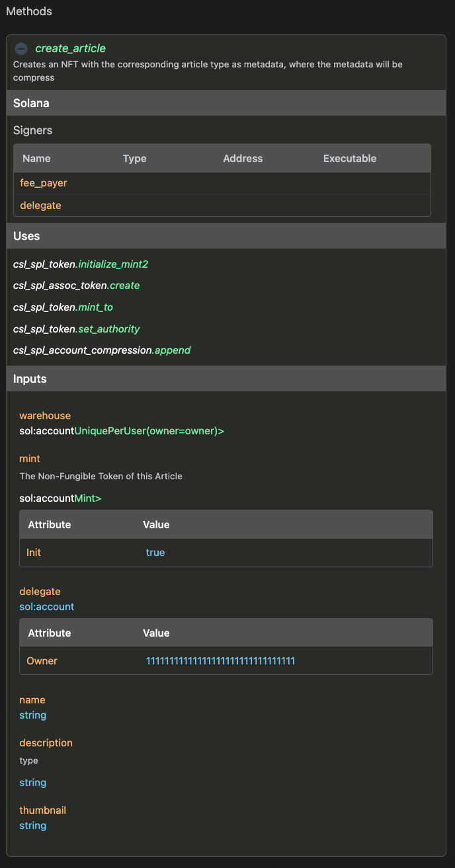Screen dimensions: 455x868
Task: Open the csl_spl_token.initialize_mint2 reference
Action: pos(79,264)
